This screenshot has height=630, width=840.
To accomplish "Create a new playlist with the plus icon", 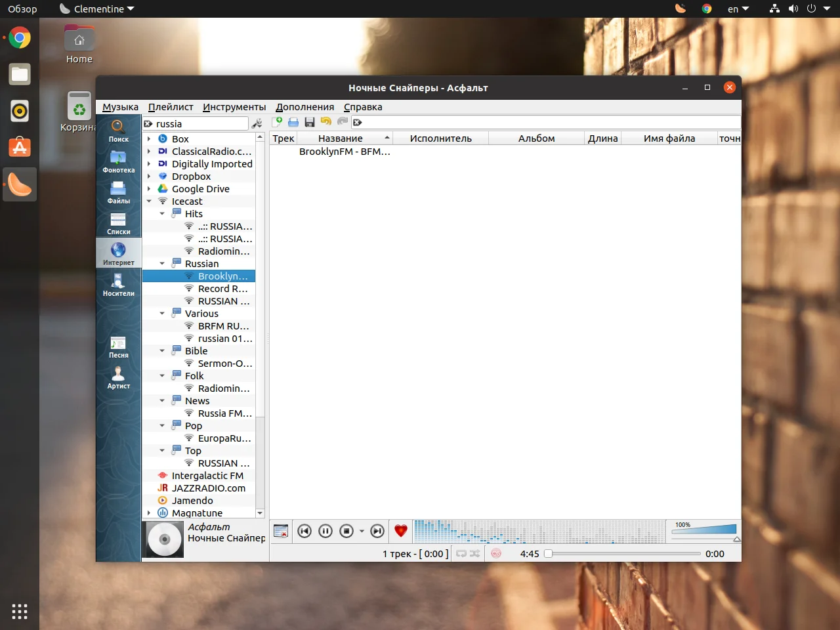I will [x=278, y=121].
